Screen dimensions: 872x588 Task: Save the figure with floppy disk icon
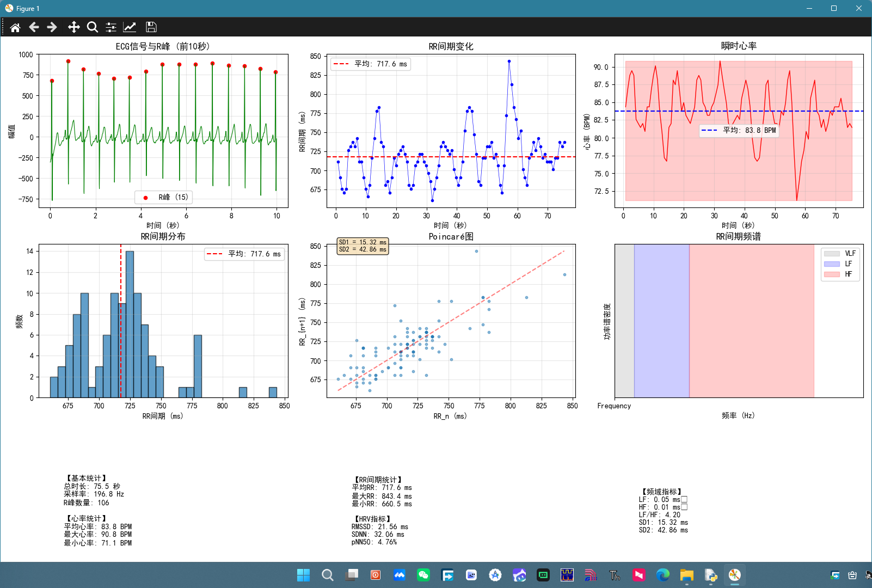click(151, 27)
